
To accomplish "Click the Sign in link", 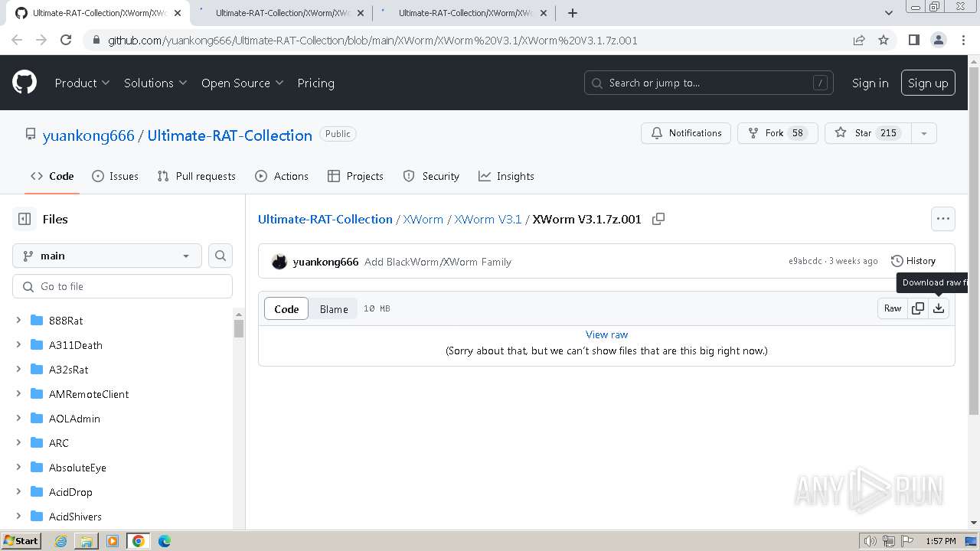I will click(871, 83).
